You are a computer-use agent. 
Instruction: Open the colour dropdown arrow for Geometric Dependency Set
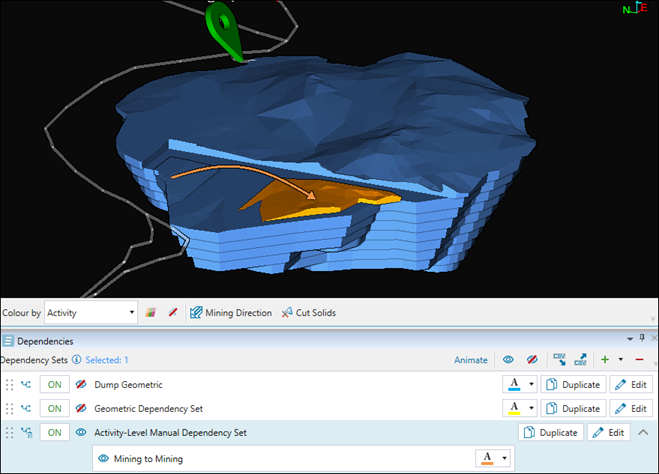(x=531, y=408)
